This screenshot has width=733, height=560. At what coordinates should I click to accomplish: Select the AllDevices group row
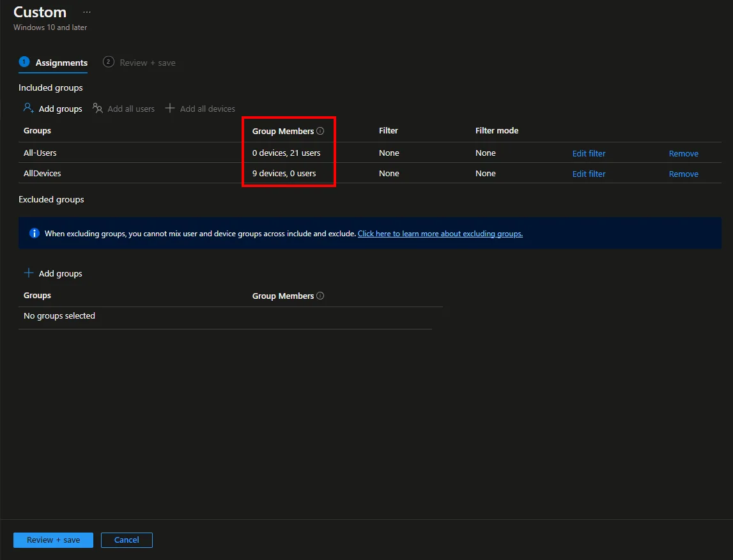tap(370, 173)
